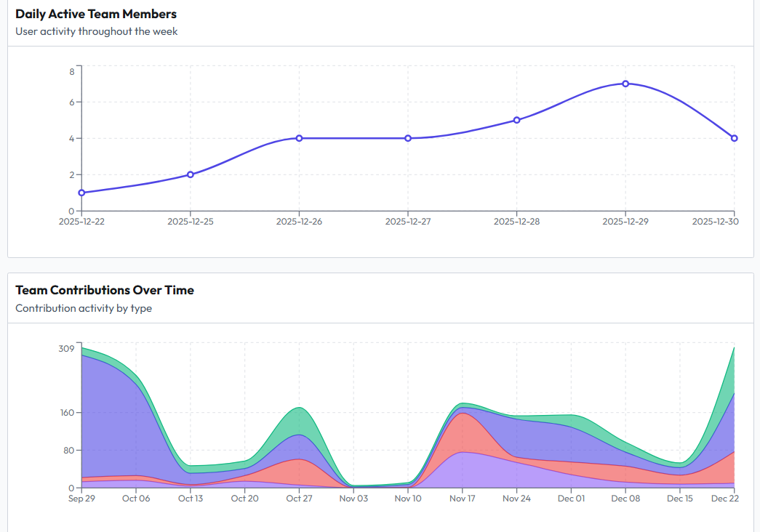Click the data point above 2025-12-26
Image resolution: width=760 pixels, height=532 pixels.
click(299, 137)
